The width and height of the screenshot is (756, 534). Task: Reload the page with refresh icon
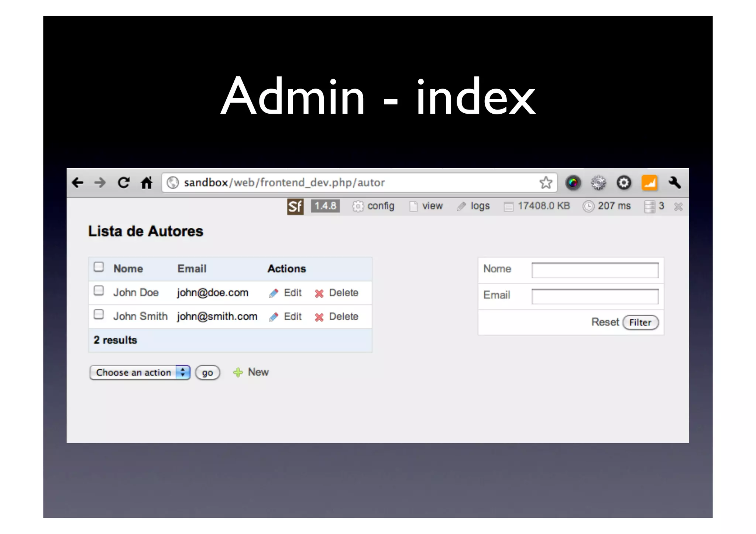tap(124, 182)
